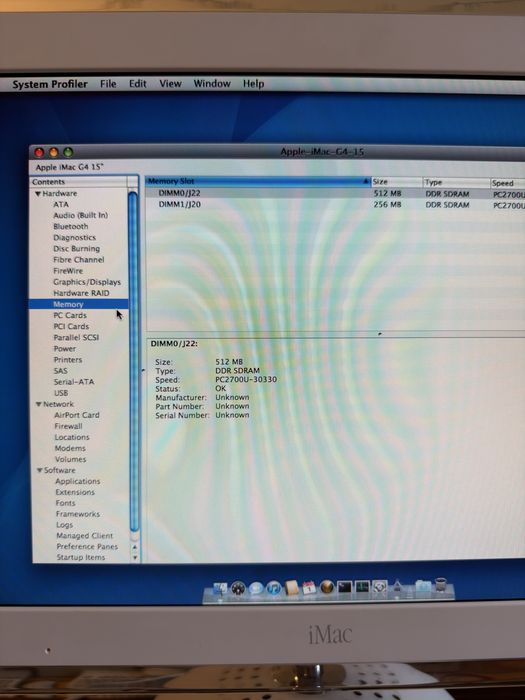Select ATA in the Contents list
This screenshot has height=700, width=525.
61,204
